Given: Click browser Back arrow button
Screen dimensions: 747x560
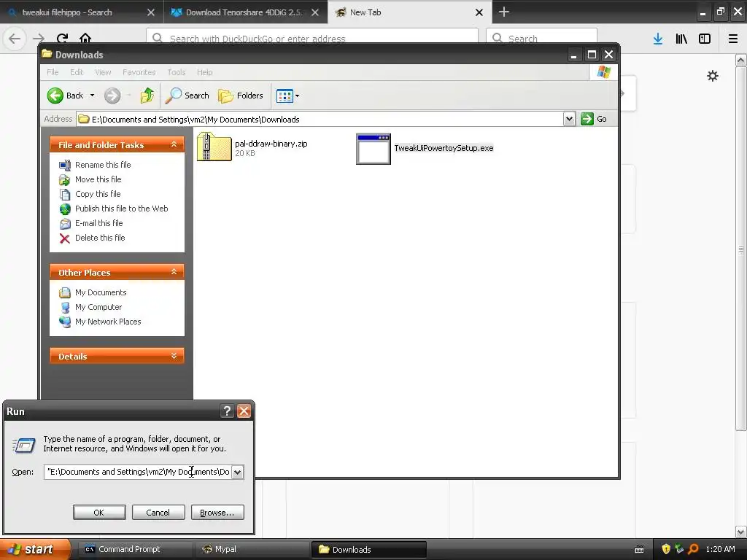Looking at the screenshot, I should pos(15,39).
